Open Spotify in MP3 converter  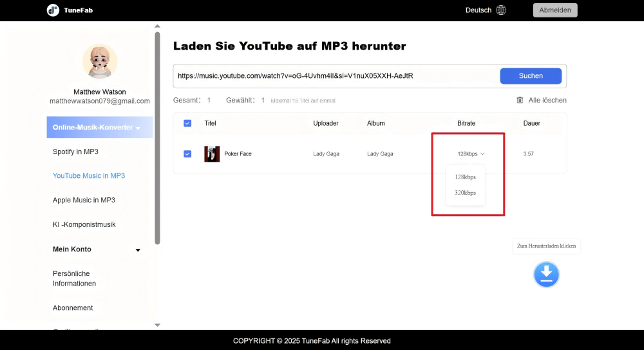(x=75, y=151)
